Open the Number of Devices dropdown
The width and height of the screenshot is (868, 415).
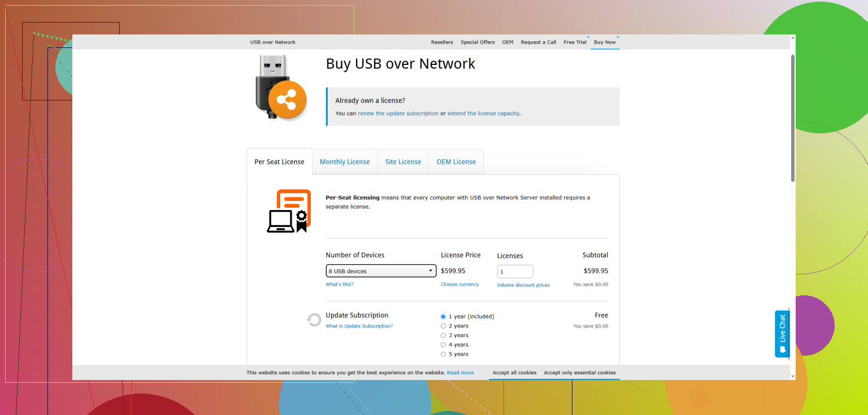click(381, 271)
